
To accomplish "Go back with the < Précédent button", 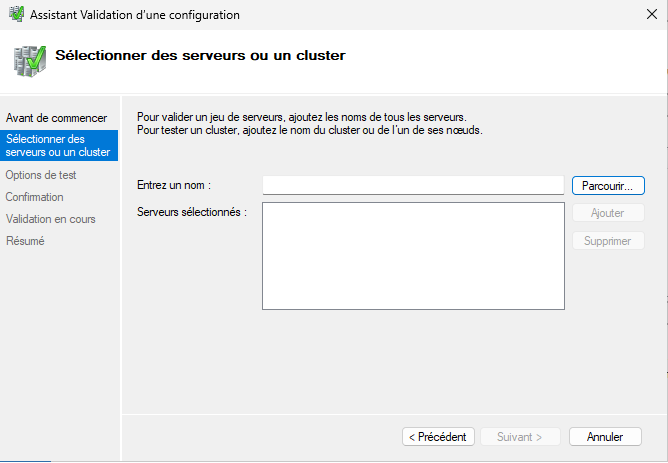I will [437, 437].
